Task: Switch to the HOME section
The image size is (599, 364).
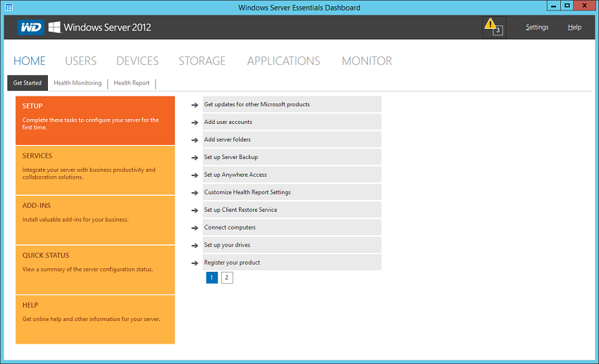Action: [30, 61]
